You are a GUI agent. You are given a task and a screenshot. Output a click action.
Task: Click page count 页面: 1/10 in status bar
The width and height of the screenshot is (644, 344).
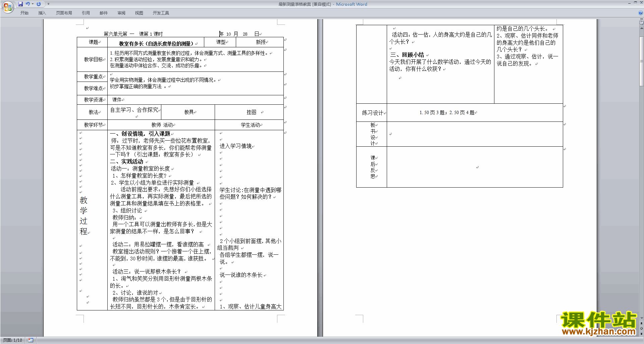coord(13,340)
